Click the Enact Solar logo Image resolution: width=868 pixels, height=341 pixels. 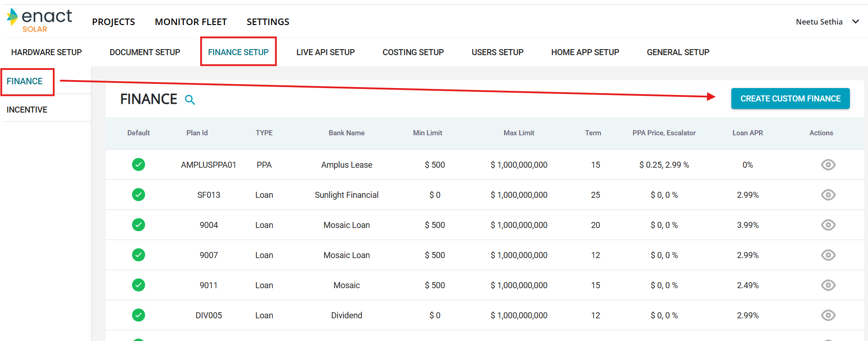click(40, 21)
